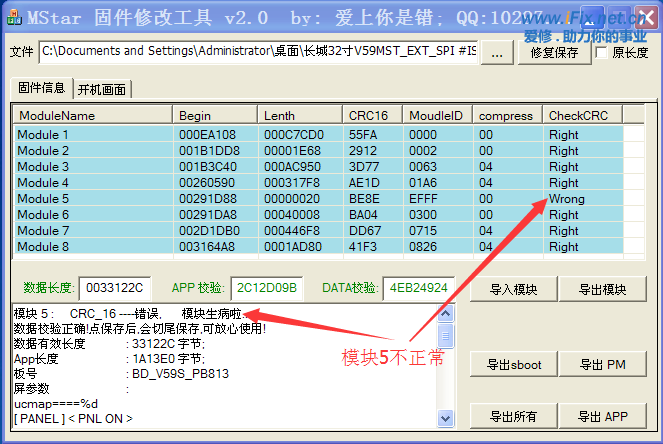Screen dimensions: 663x444
Task: Click log line 数据有效长度 33122C 字节
Action: [x=110, y=344]
